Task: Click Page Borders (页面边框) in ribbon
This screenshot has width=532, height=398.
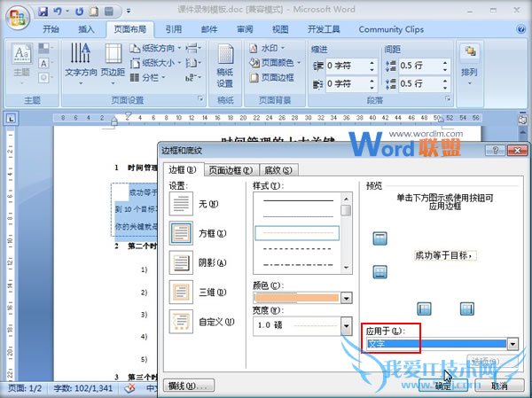Action: [x=272, y=78]
